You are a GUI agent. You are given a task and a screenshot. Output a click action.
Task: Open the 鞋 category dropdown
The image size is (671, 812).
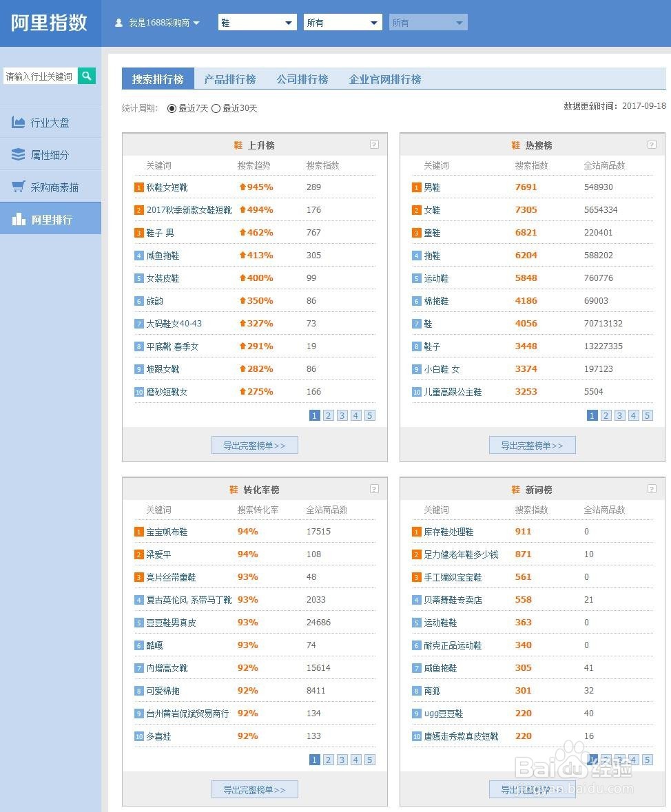click(x=257, y=21)
